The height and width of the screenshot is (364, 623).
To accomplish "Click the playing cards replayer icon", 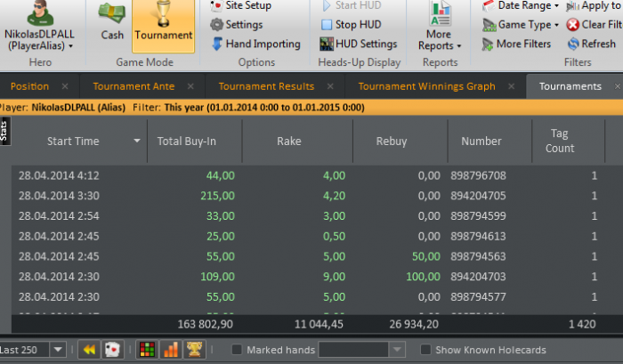I will pos(112,350).
